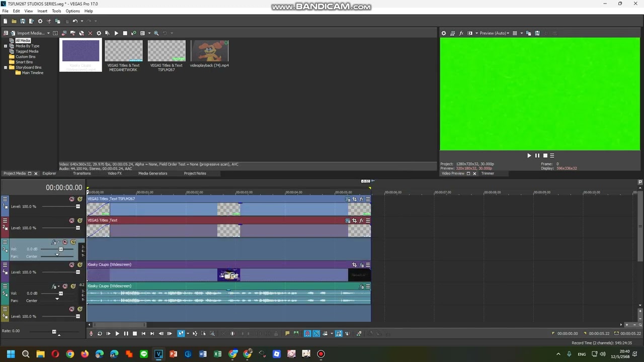Image resolution: width=644 pixels, height=362 pixels.
Task: Select the Main Timeline storyboard bin
Action: (32, 73)
